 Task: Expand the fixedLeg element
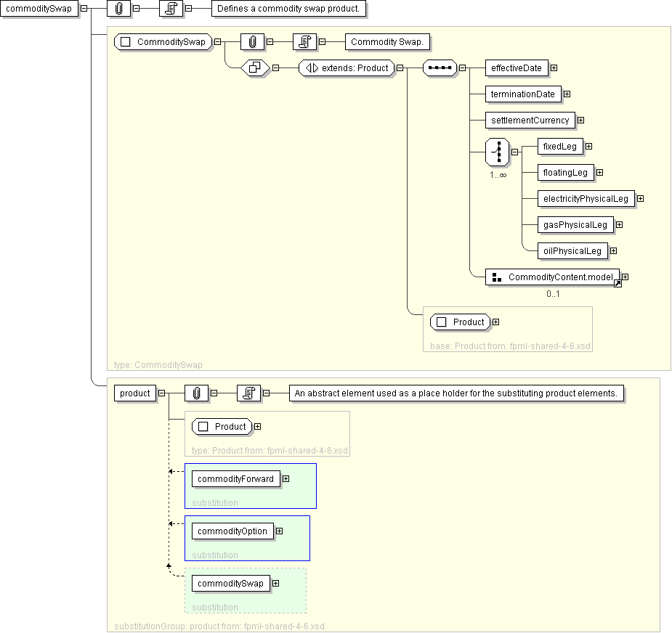pyautogui.click(x=589, y=147)
